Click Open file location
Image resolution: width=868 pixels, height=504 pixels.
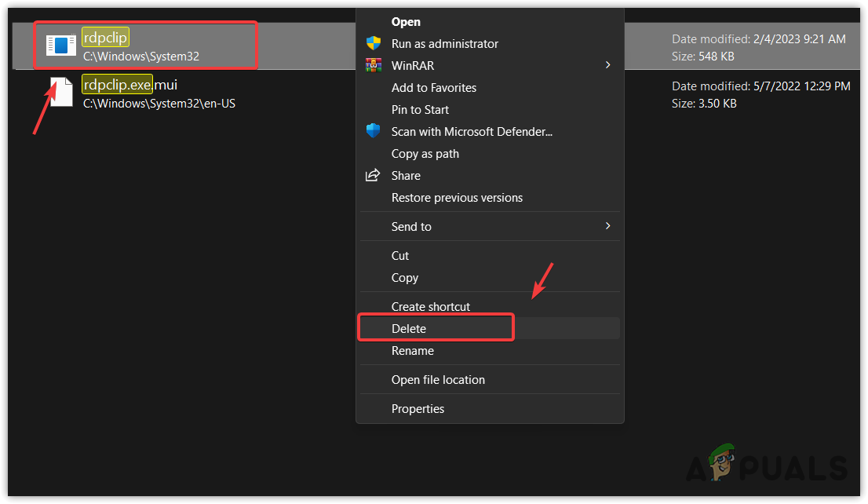coord(437,379)
